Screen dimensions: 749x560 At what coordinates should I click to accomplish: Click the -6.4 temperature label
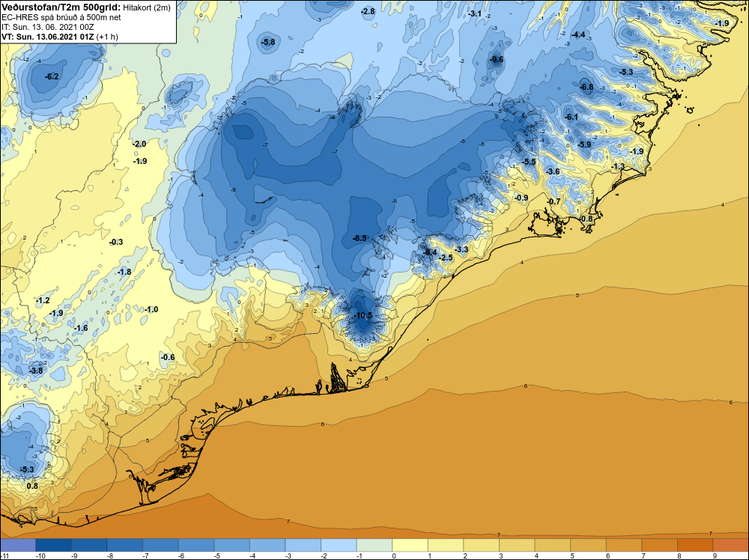[430, 252]
